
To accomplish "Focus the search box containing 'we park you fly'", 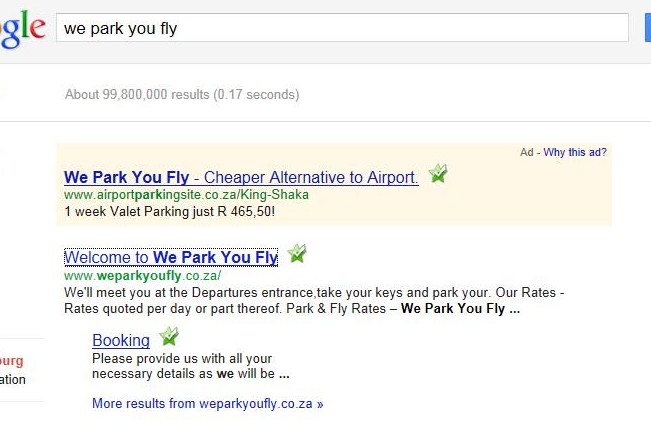I will click(340, 28).
